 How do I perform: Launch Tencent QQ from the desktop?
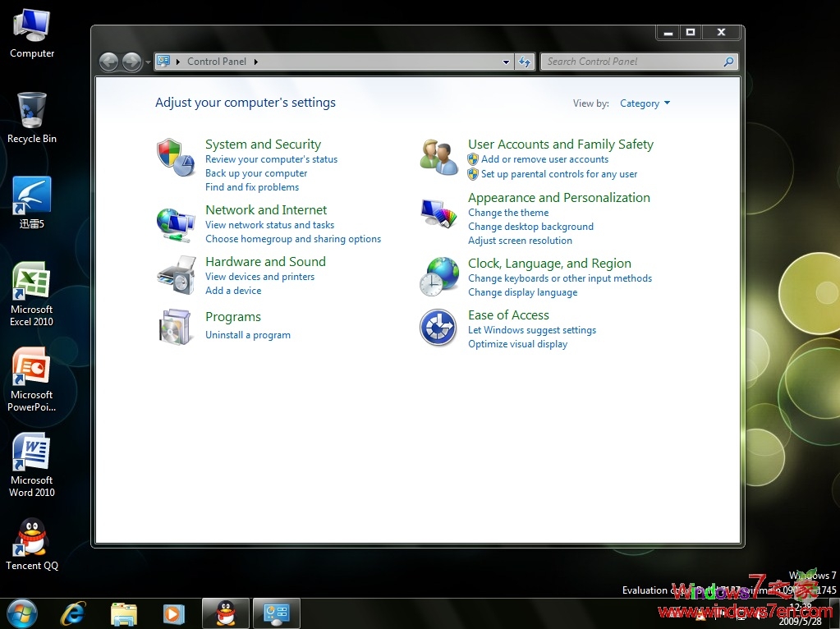[31, 538]
